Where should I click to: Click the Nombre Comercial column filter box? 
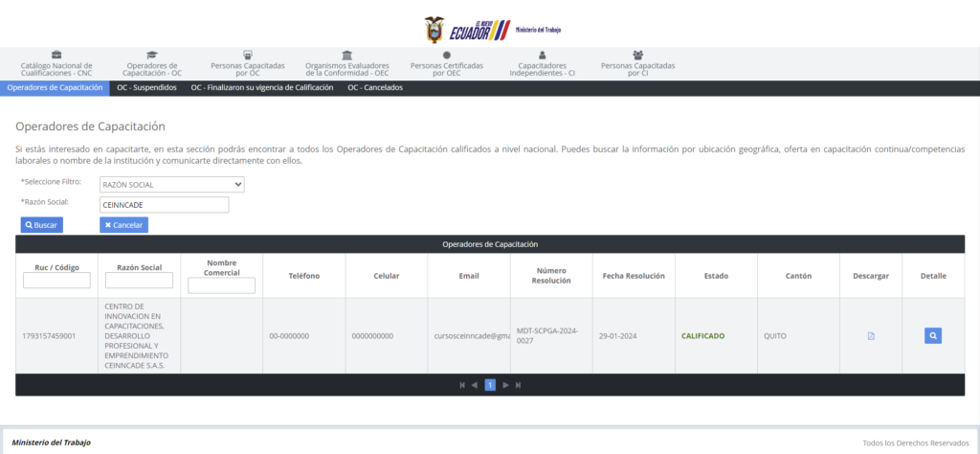coord(222,285)
